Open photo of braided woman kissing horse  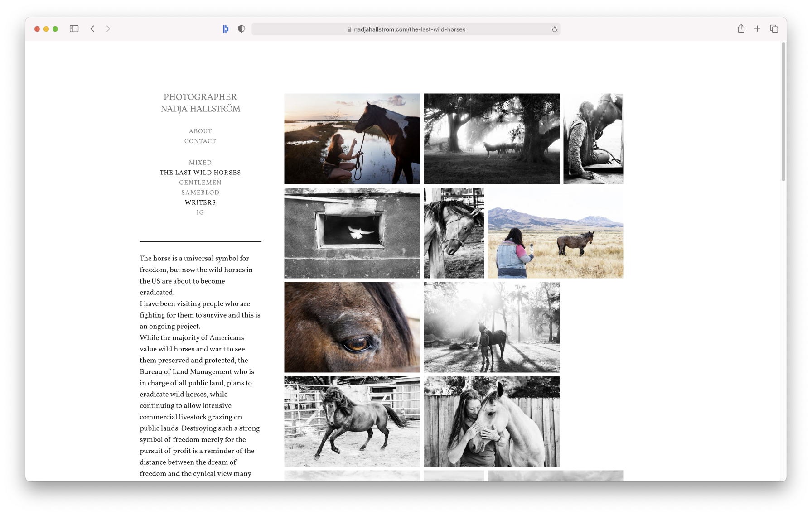[593, 139]
